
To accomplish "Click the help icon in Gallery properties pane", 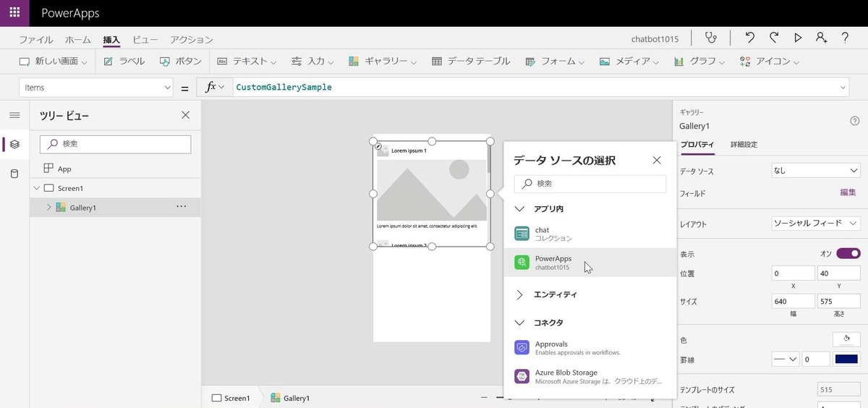I will 855,122.
